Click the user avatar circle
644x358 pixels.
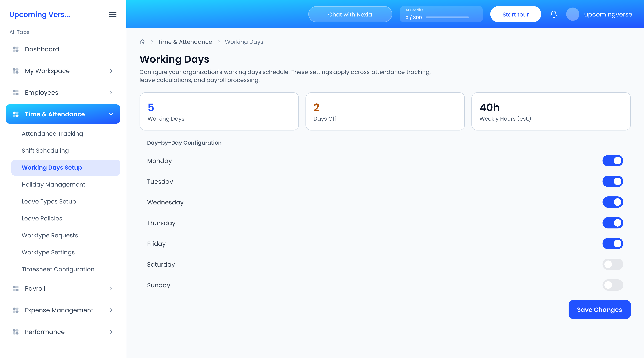572,14
